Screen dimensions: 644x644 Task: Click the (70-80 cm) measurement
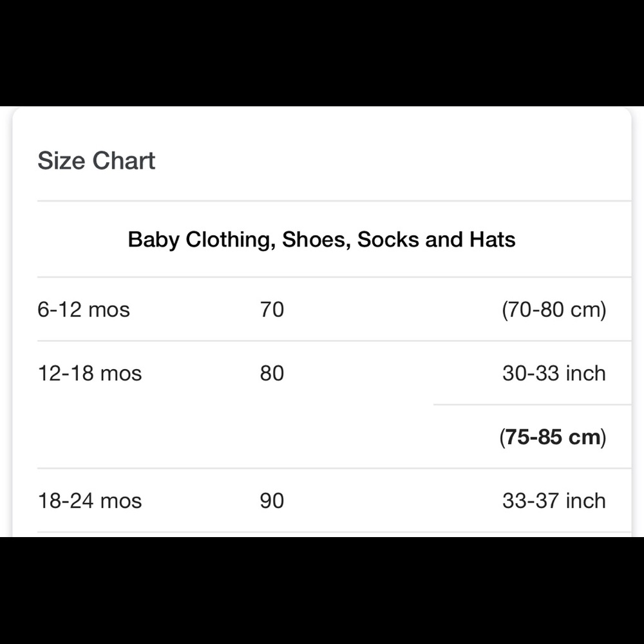pos(554,310)
